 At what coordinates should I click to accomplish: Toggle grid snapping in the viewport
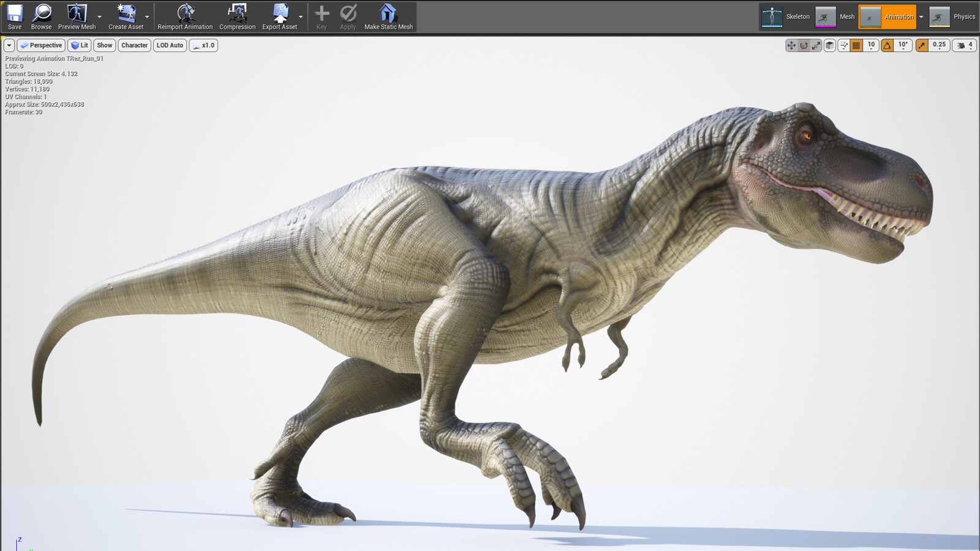tap(855, 45)
